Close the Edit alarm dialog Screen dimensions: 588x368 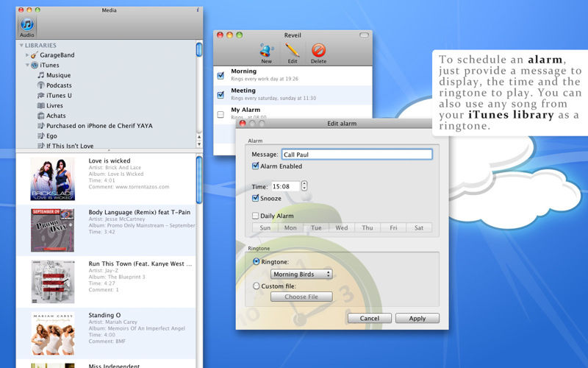click(243, 123)
